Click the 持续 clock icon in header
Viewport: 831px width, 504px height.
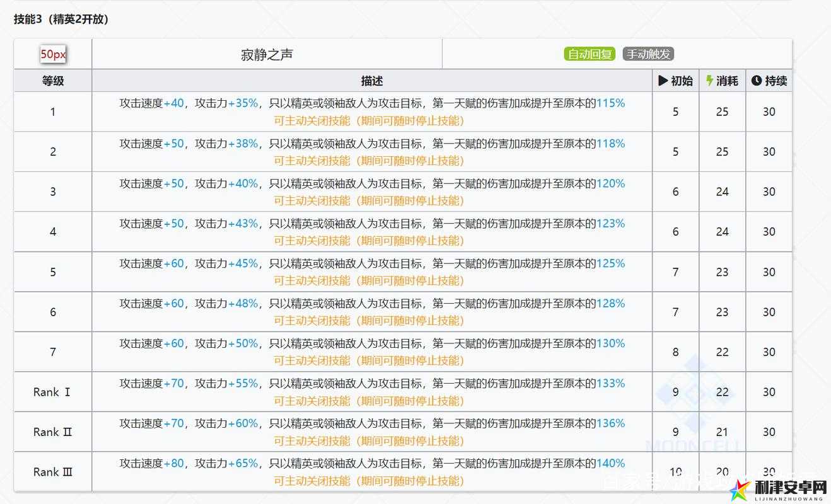pos(757,81)
